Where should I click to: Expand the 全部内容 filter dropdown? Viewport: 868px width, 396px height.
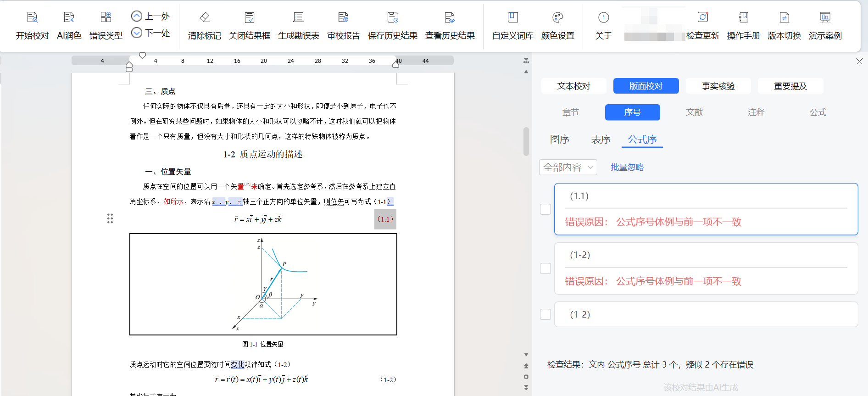(x=568, y=167)
